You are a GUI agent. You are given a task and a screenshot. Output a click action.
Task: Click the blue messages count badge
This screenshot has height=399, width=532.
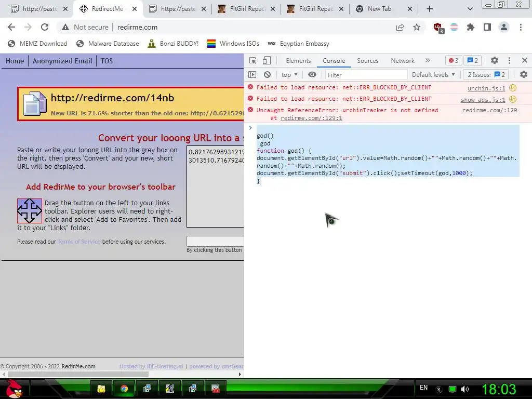pos(473,60)
